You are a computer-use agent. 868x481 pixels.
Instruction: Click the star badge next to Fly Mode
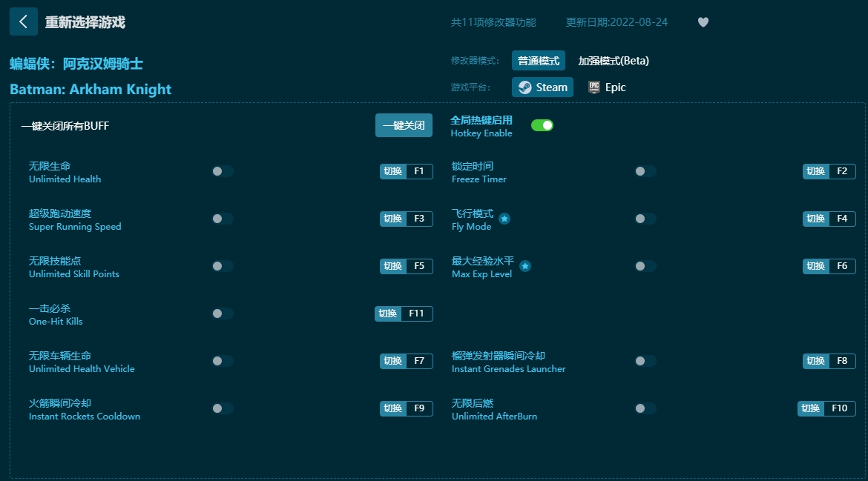click(x=504, y=219)
